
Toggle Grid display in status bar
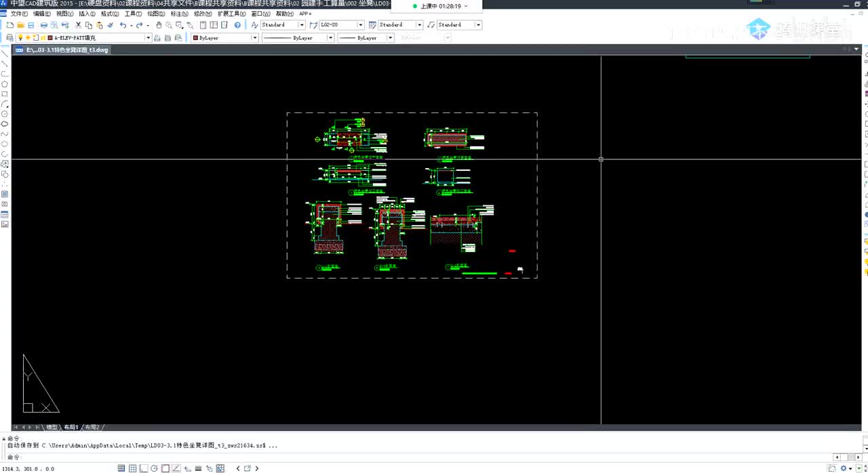pos(132,468)
